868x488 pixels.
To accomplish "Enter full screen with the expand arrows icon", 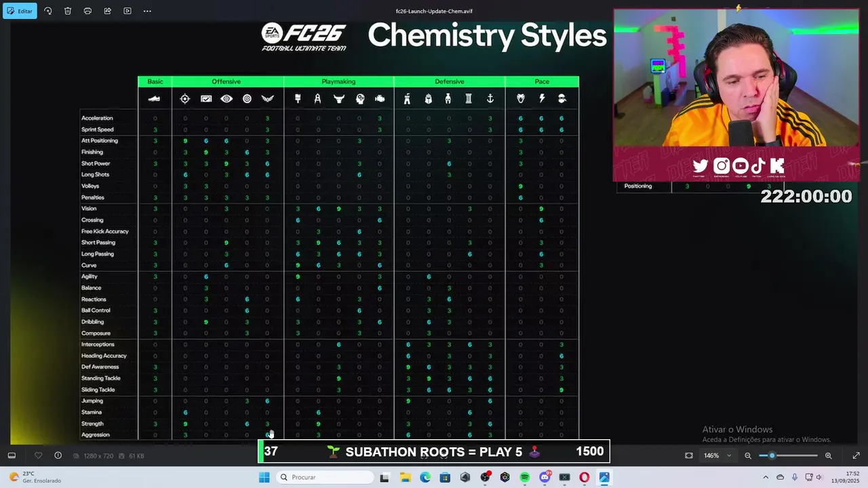I will click(856, 455).
